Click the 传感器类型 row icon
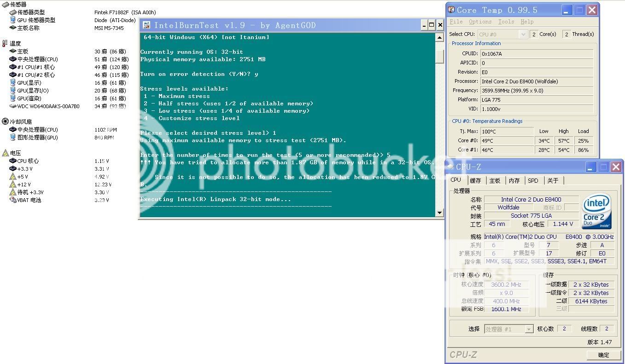625x364 pixels. [13, 12]
